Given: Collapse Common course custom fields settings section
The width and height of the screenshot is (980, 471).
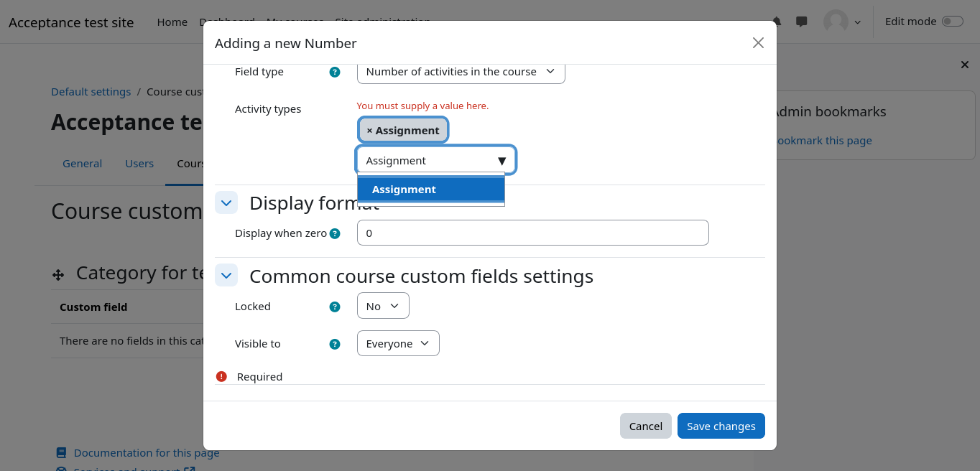Looking at the screenshot, I should (226, 275).
